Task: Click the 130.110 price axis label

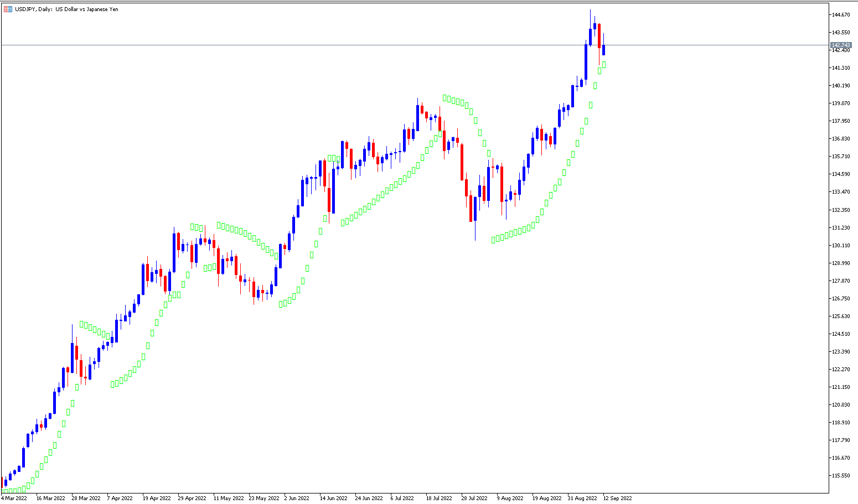Action: [x=841, y=245]
